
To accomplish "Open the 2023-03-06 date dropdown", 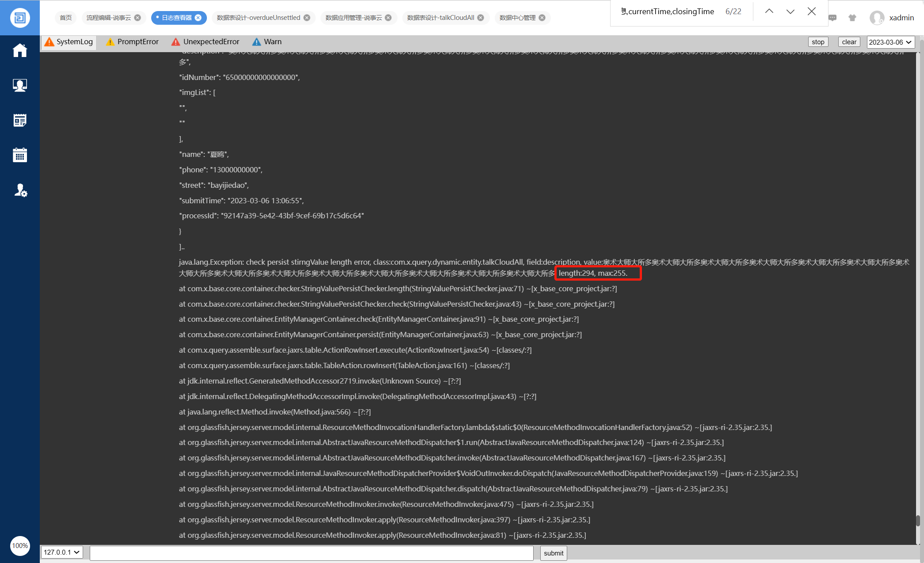I will pos(890,42).
